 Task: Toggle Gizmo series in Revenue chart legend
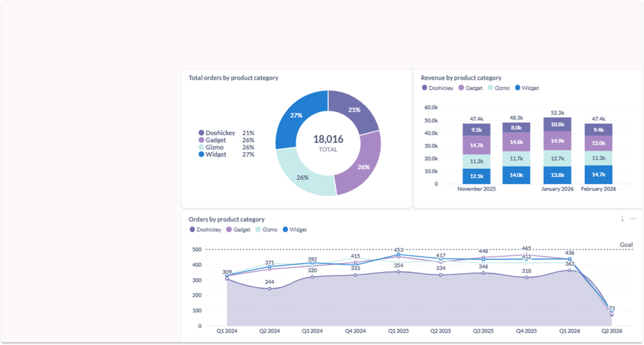tap(499, 88)
